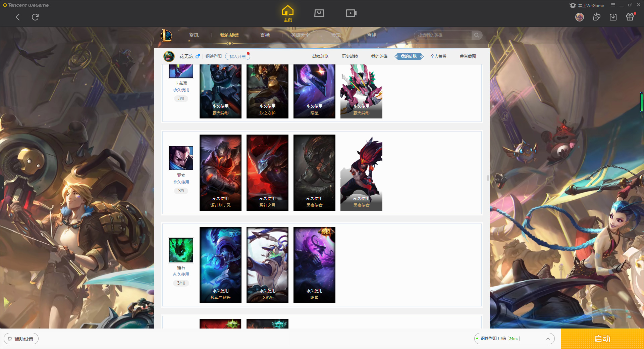Open the 卡兹克 暗星 skin card
Viewport: 644px width, 349px height.
coord(314,91)
